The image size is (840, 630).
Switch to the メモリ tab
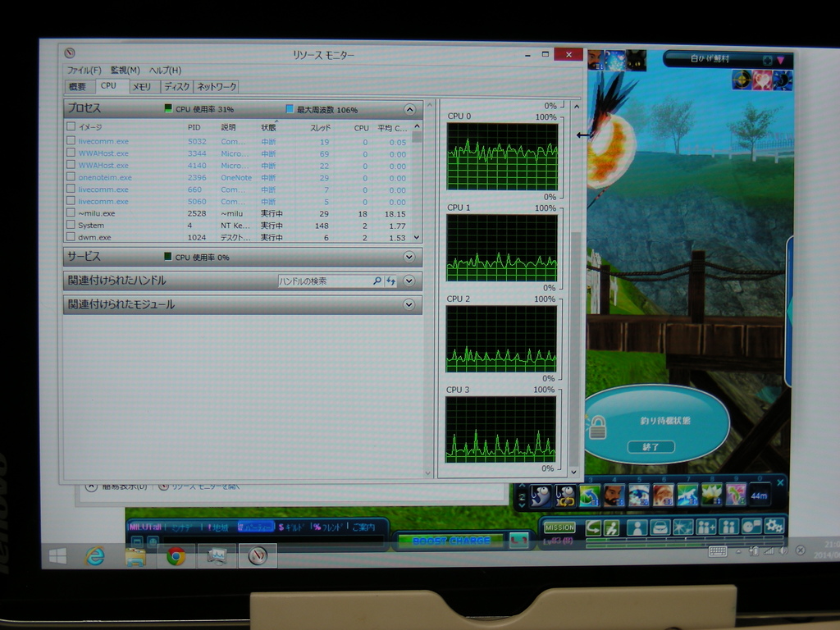pyautogui.click(x=141, y=86)
